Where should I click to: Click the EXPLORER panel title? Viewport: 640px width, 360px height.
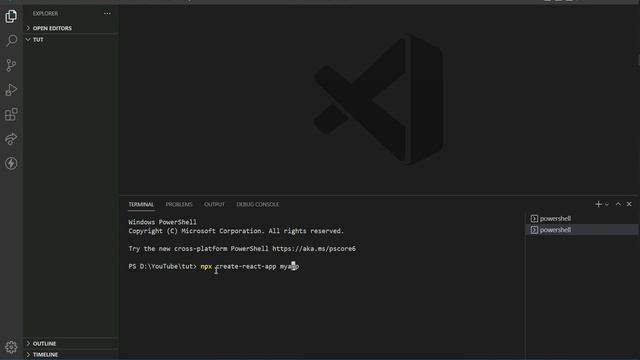point(45,13)
